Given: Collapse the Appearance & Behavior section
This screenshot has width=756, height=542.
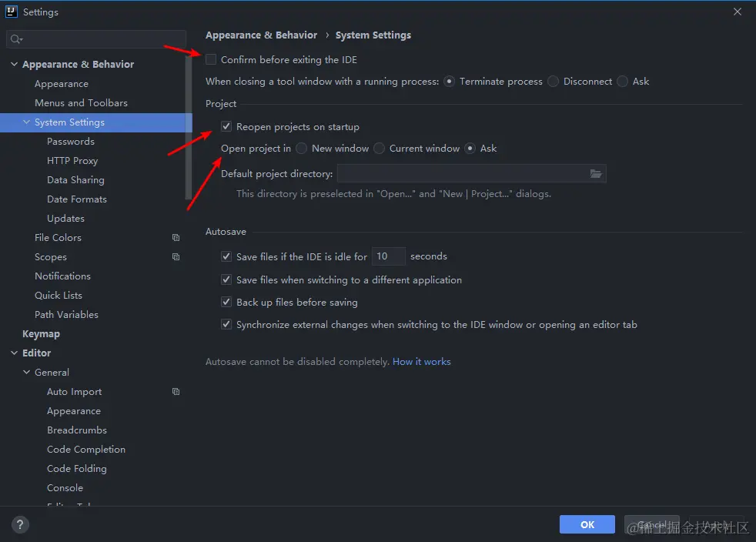Looking at the screenshot, I should click(x=15, y=64).
